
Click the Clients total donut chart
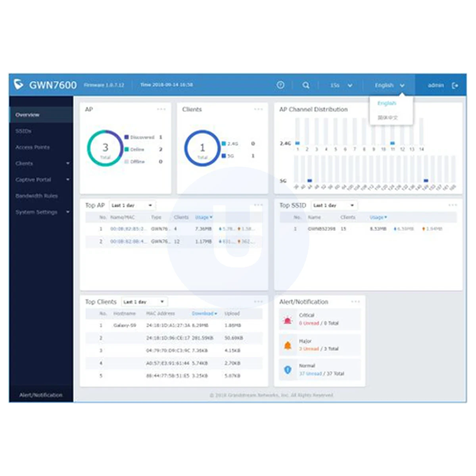(202, 148)
